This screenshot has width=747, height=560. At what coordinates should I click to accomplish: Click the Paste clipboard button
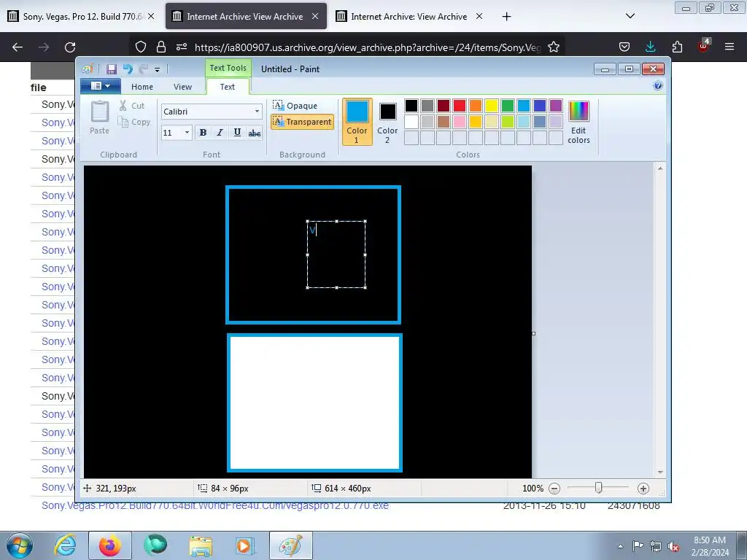click(x=99, y=117)
